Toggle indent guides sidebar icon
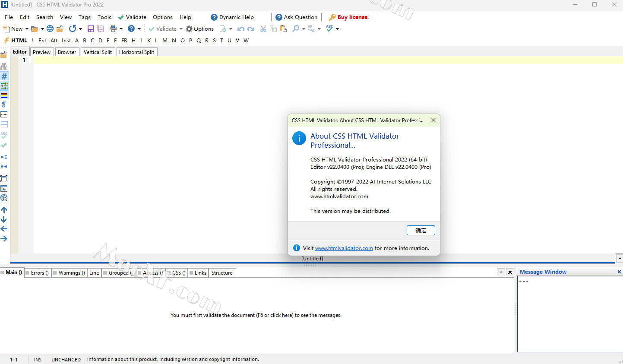 click(4, 85)
